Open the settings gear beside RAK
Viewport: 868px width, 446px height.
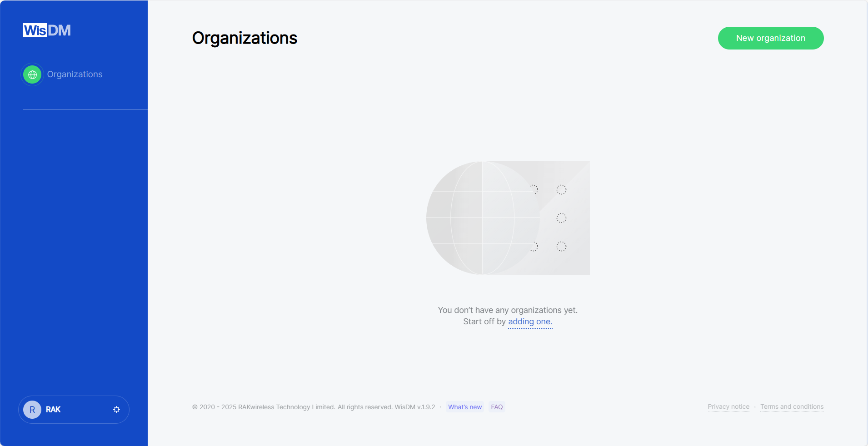point(116,409)
